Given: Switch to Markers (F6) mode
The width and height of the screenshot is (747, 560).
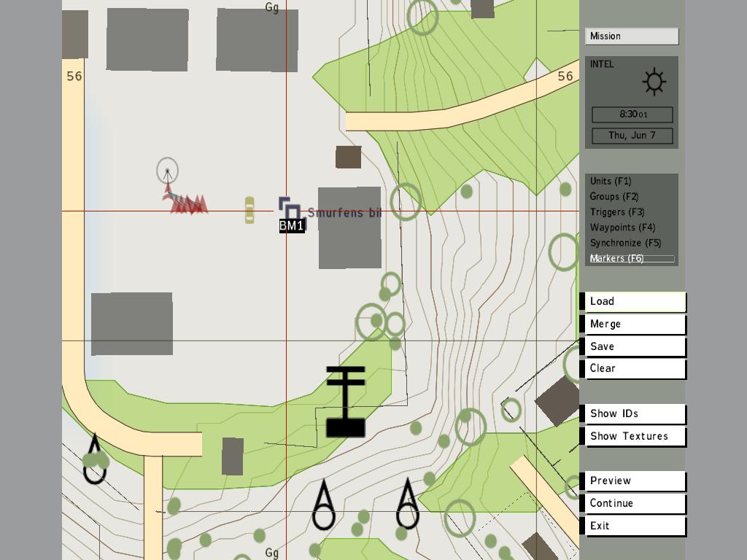Looking at the screenshot, I should point(632,259).
